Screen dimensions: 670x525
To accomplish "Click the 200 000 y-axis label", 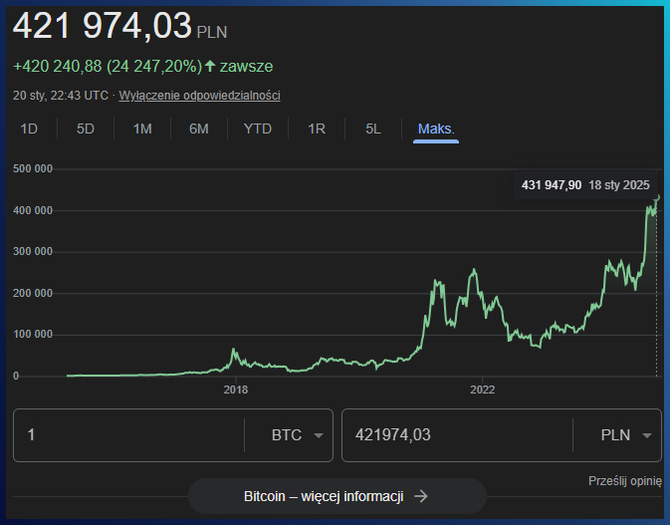I will click(x=32, y=293).
